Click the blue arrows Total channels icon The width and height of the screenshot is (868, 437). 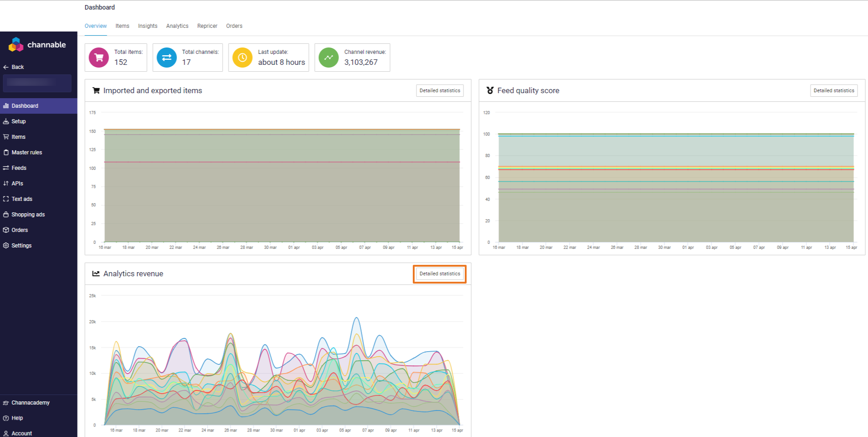tap(166, 58)
